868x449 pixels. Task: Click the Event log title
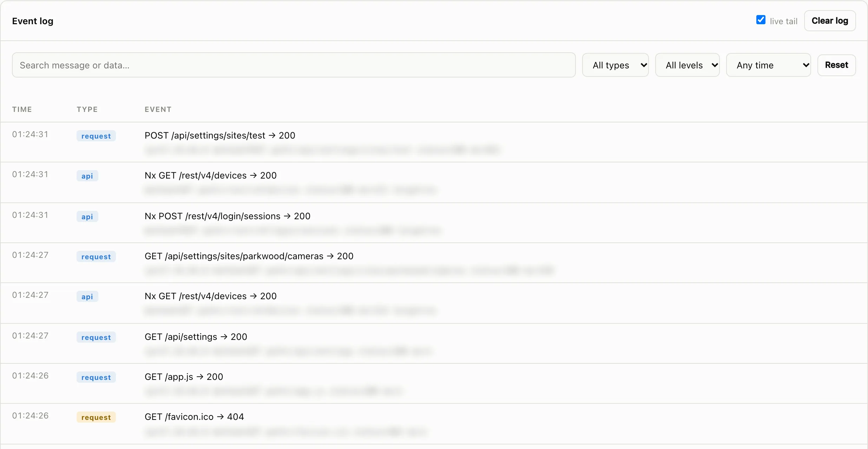pos(33,21)
